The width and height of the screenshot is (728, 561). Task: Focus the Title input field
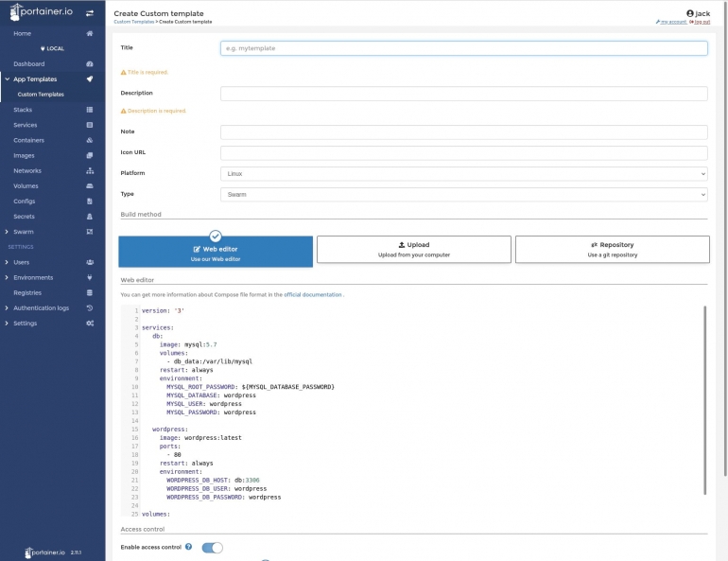[464, 48]
